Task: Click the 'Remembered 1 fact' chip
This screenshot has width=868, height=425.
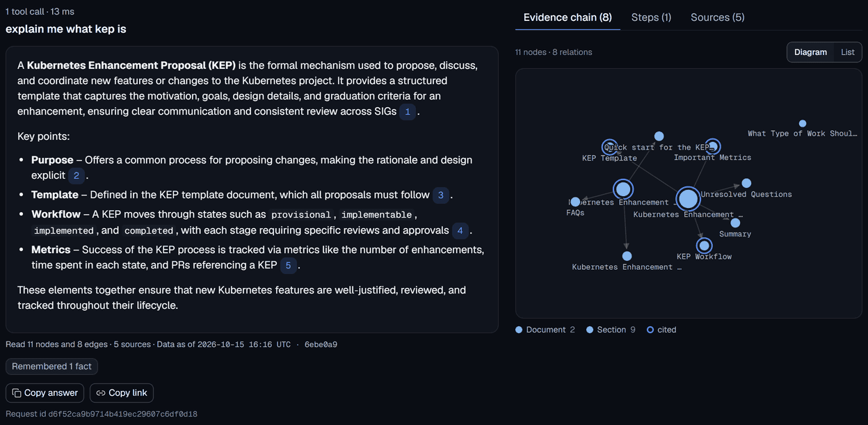Action: click(52, 367)
